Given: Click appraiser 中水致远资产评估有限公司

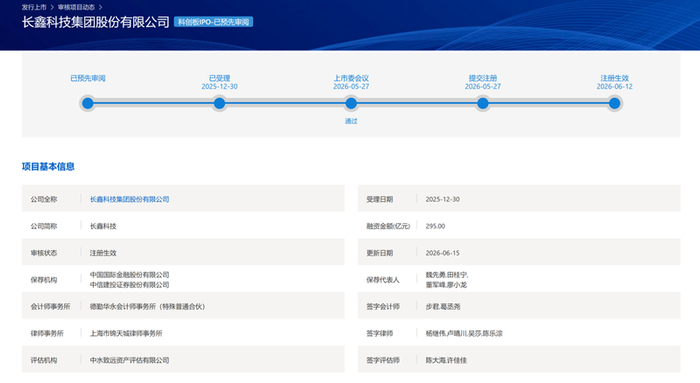Looking at the screenshot, I should [129, 360].
